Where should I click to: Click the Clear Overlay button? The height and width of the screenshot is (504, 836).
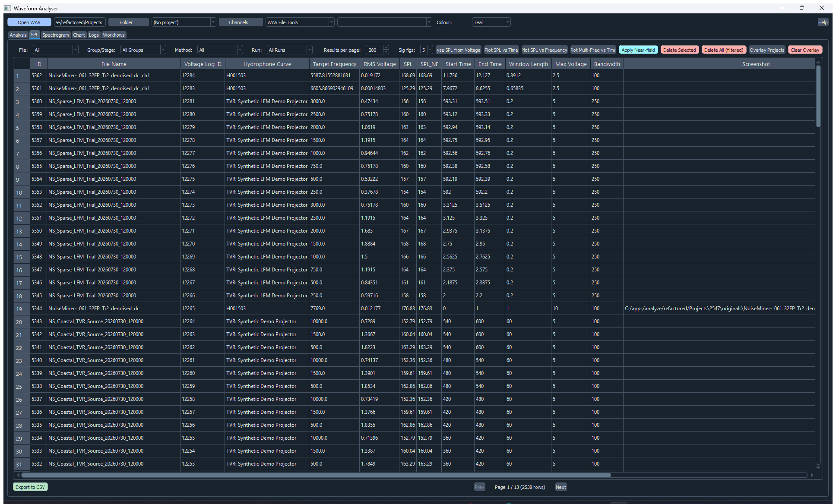[x=805, y=50]
